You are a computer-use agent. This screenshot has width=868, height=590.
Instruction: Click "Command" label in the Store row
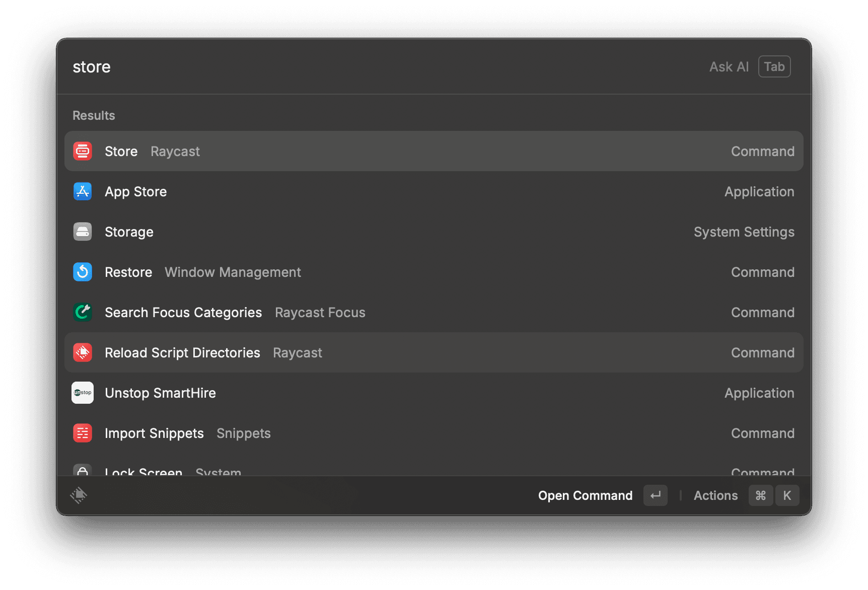[x=763, y=151]
